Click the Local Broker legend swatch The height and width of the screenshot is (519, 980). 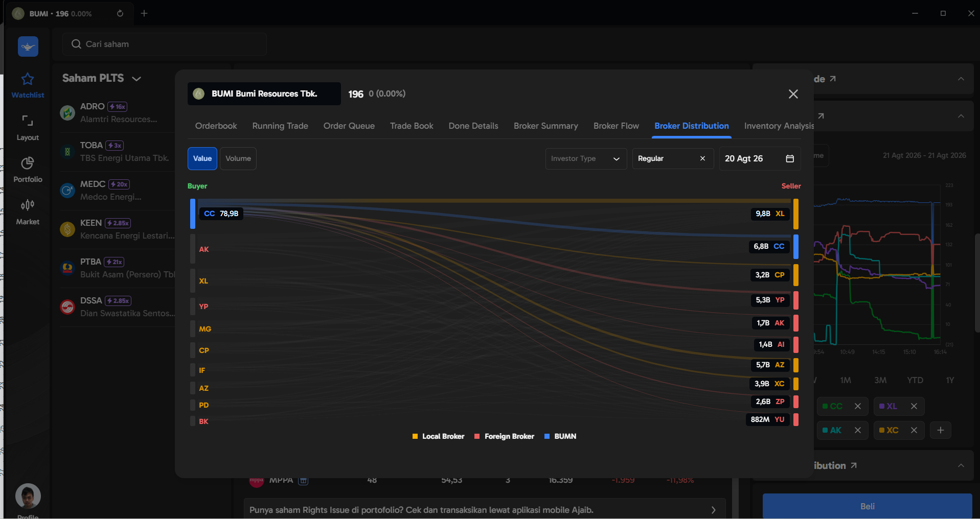point(415,436)
